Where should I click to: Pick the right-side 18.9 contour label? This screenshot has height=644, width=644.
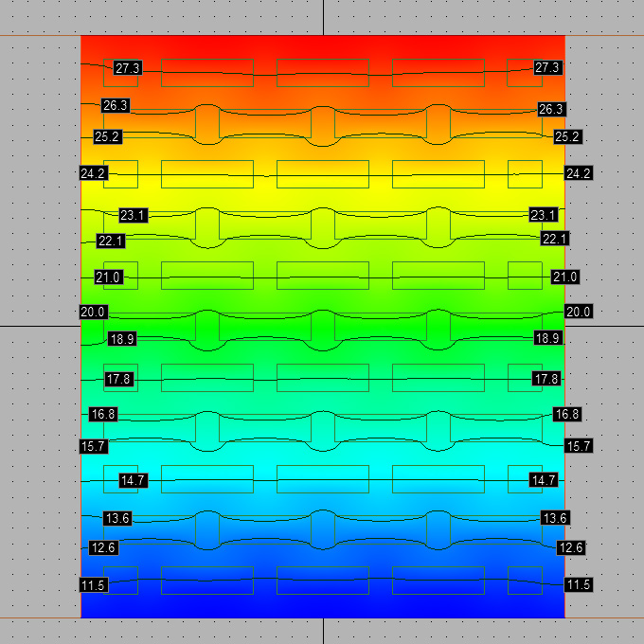tap(548, 338)
